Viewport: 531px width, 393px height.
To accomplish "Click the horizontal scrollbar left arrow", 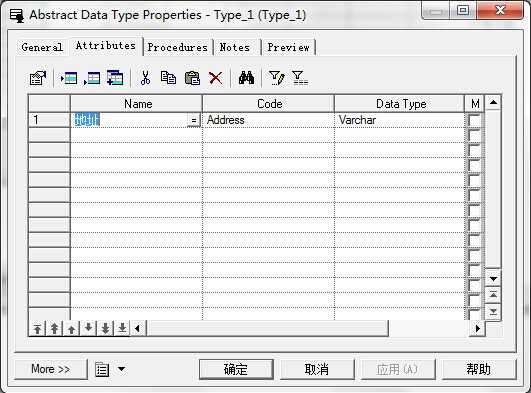I will (137, 328).
